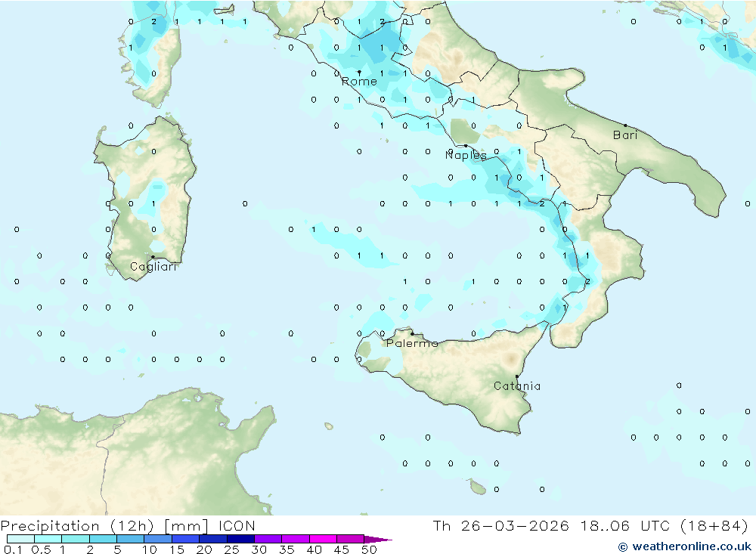Click the Palermo city label
This screenshot has height=554, width=756.
point(412,343)
